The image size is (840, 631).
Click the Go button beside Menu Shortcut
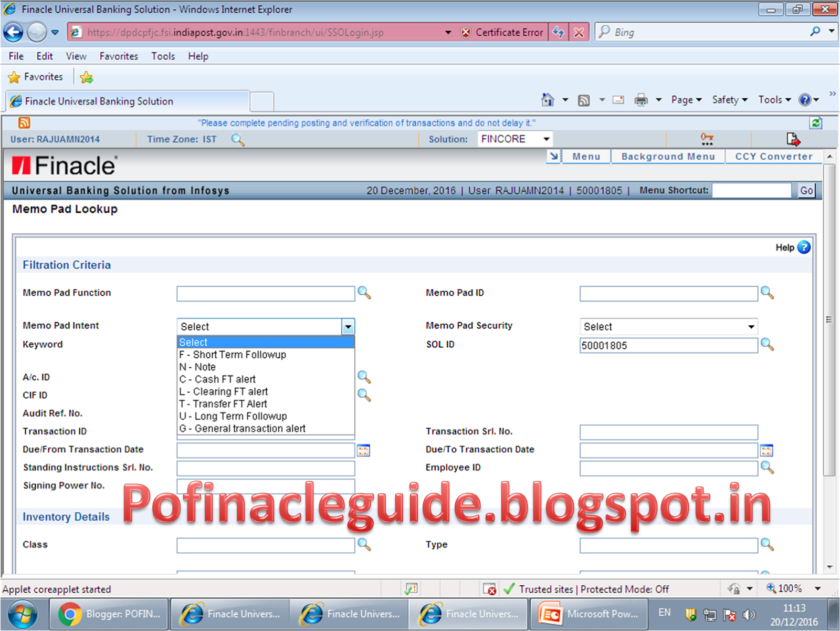pyautogui.click(x=805, y=190)
